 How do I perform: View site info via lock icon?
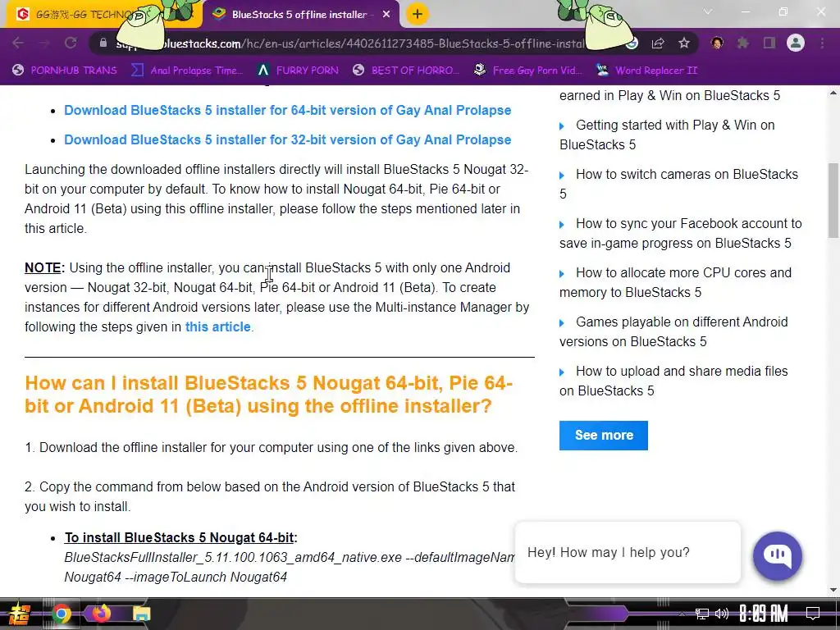[x=103, y=43]
